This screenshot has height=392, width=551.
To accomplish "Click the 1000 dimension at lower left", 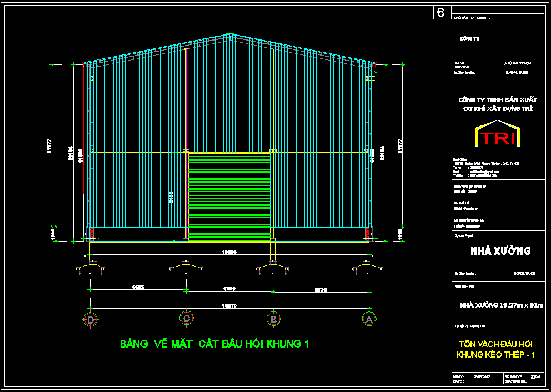I will [53, 234].
